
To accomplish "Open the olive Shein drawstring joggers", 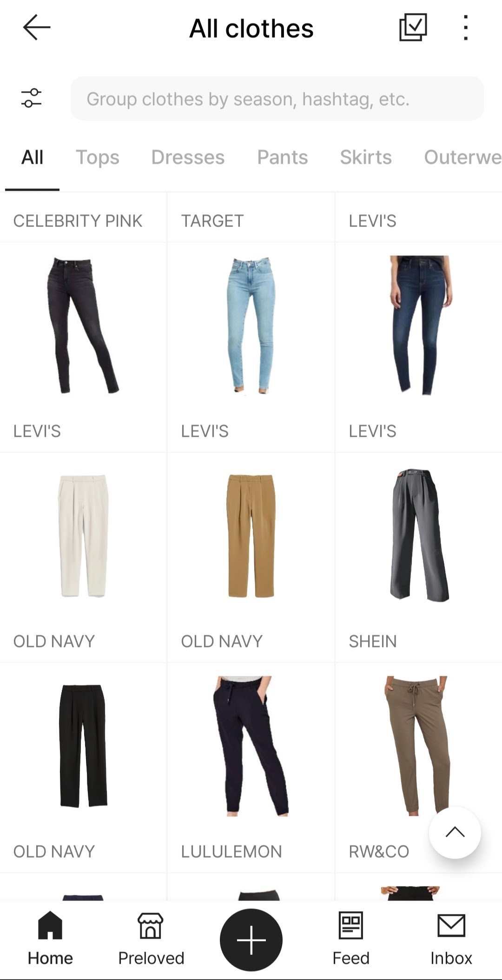I will [418, 746].
